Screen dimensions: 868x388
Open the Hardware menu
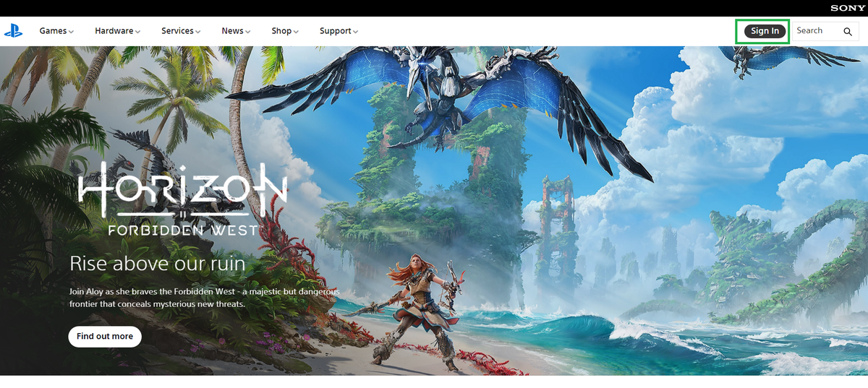pos(117,31)
